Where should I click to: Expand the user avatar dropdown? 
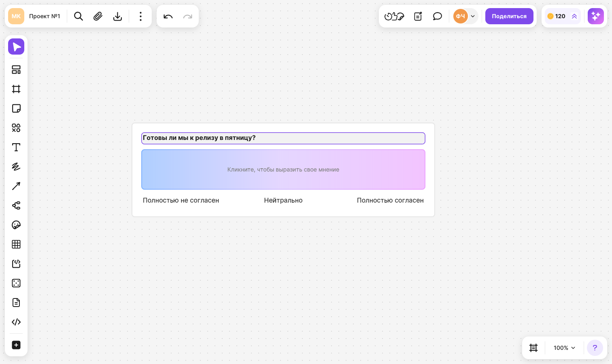[473, 16]
